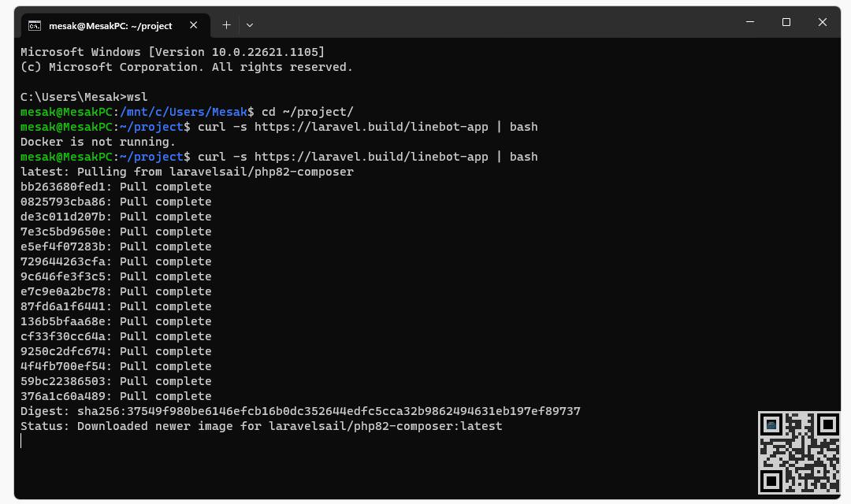Click the Microsoft Windows version line

[172, 52]
